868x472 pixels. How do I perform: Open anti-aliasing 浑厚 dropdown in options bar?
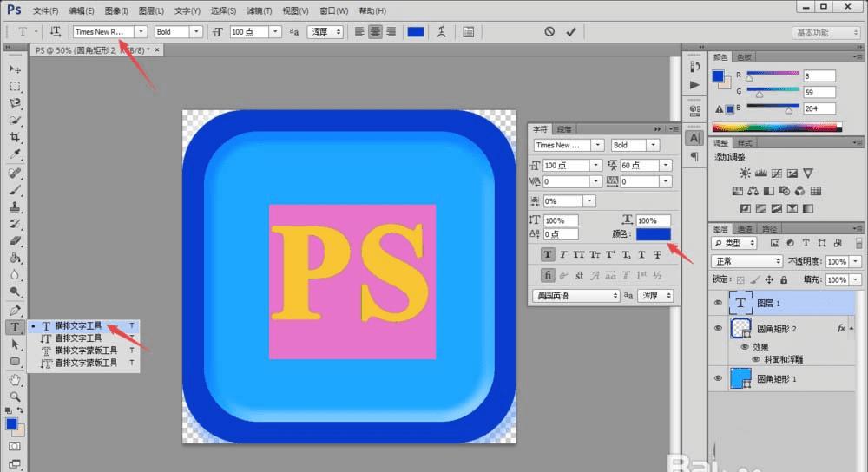326,31
